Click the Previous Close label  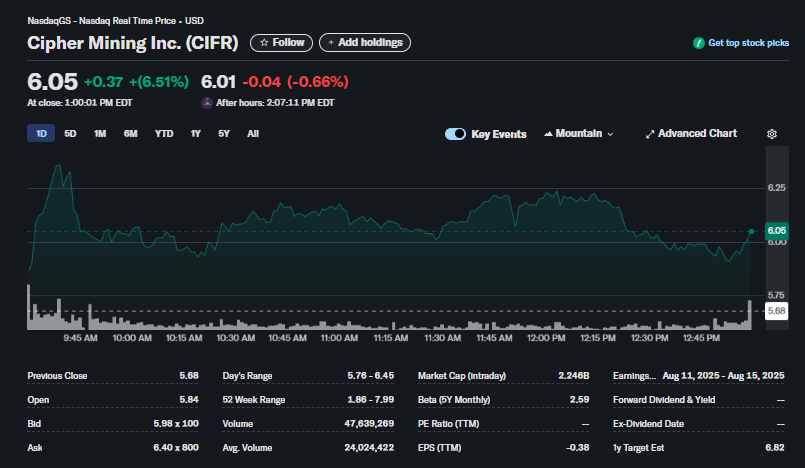point(57,376)
